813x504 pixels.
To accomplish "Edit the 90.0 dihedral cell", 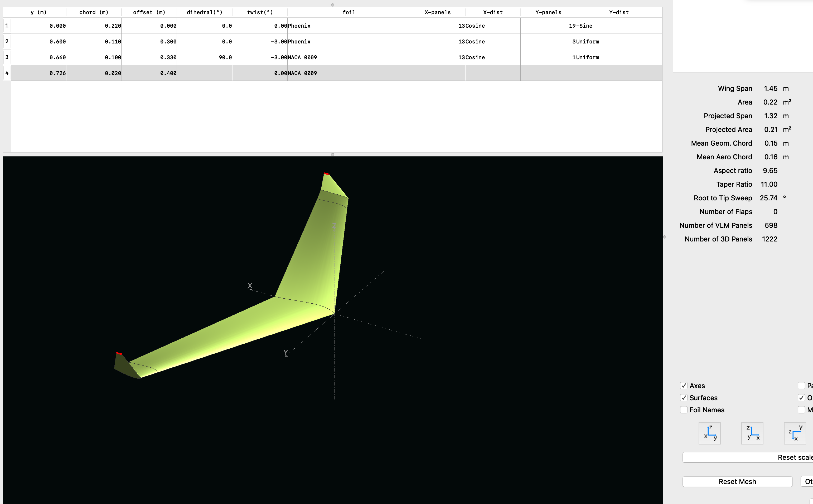I will click(204, 57).
